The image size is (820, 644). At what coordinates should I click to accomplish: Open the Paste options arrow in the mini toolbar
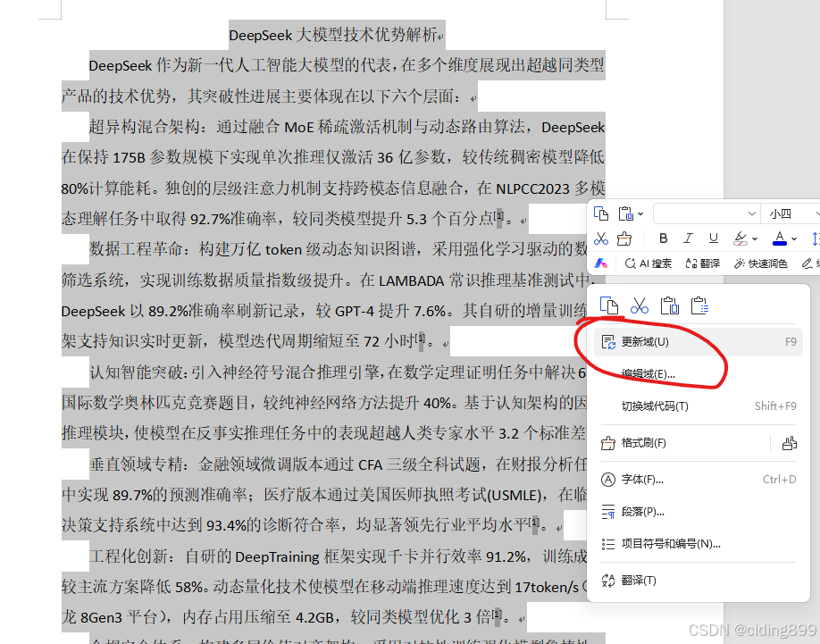click(x=640, y=213)
